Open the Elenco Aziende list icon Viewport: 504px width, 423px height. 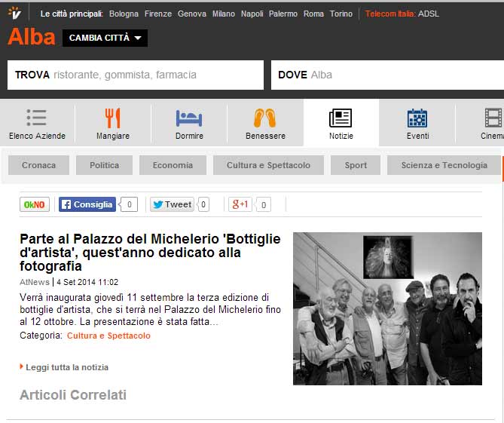[37, 118]
